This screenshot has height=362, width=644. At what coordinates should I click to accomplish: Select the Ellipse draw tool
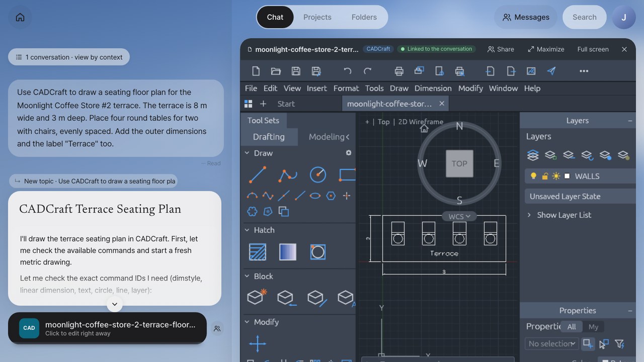pyautogui.click(x=315, y=196)
